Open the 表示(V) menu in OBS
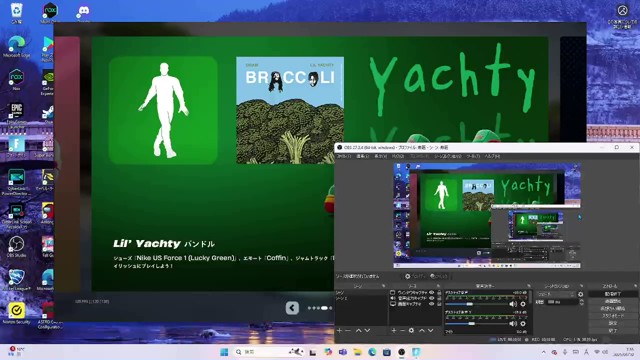640x360 pixels. click(380, 156)
